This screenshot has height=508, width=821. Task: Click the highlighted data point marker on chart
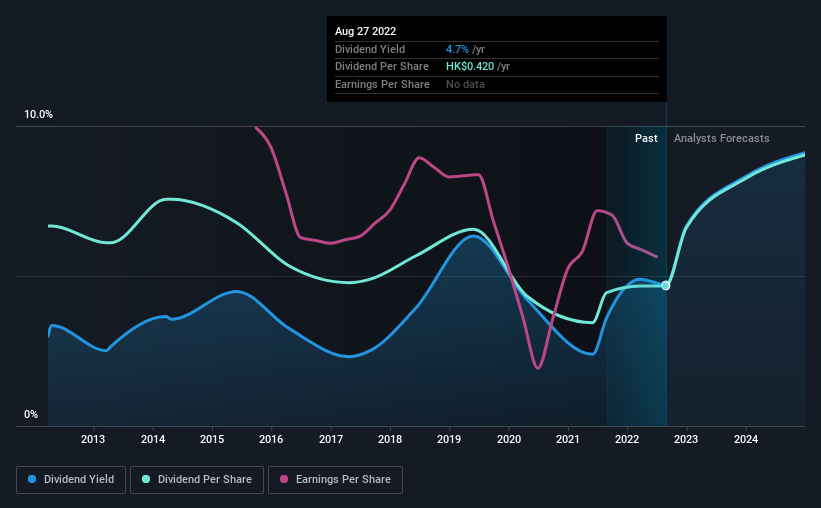tap(665, 285)
